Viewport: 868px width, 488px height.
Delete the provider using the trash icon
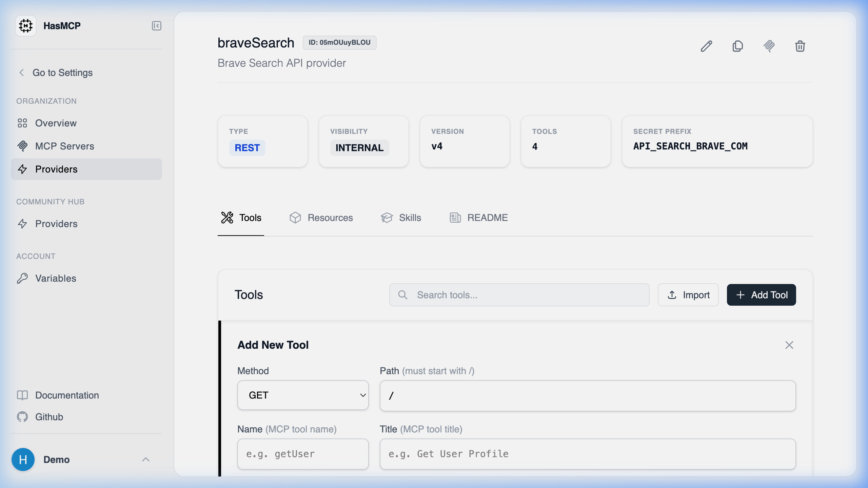[800, 46]
